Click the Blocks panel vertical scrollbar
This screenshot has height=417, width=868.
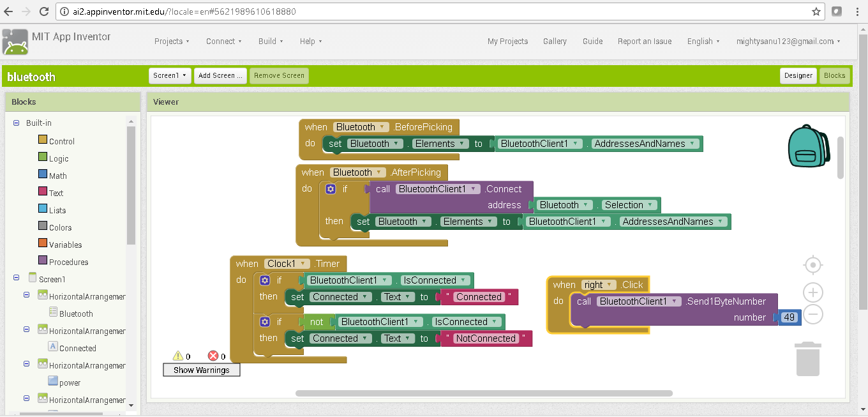[x=131, y=185]
